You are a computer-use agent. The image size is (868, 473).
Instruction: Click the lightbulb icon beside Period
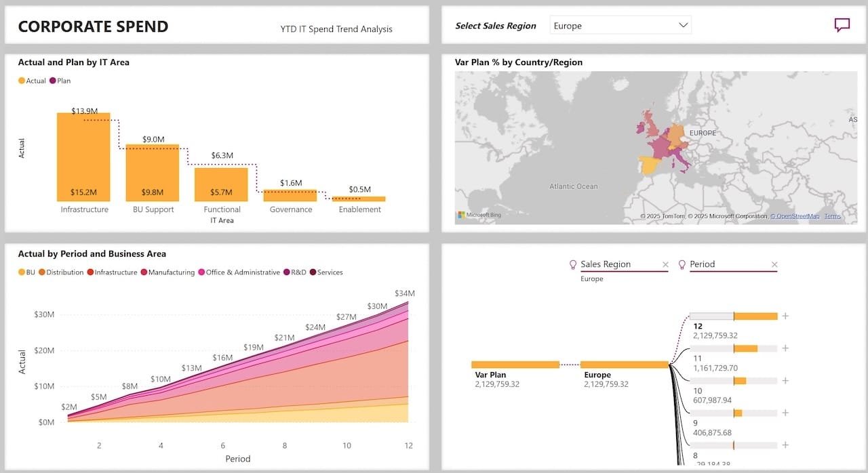[682, 264]
